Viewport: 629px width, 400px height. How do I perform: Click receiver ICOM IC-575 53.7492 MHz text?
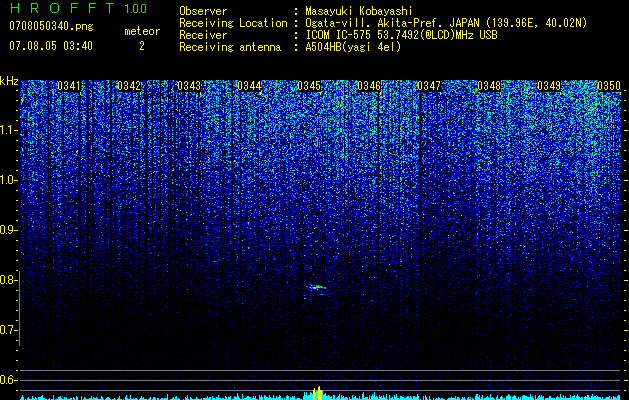401,35
